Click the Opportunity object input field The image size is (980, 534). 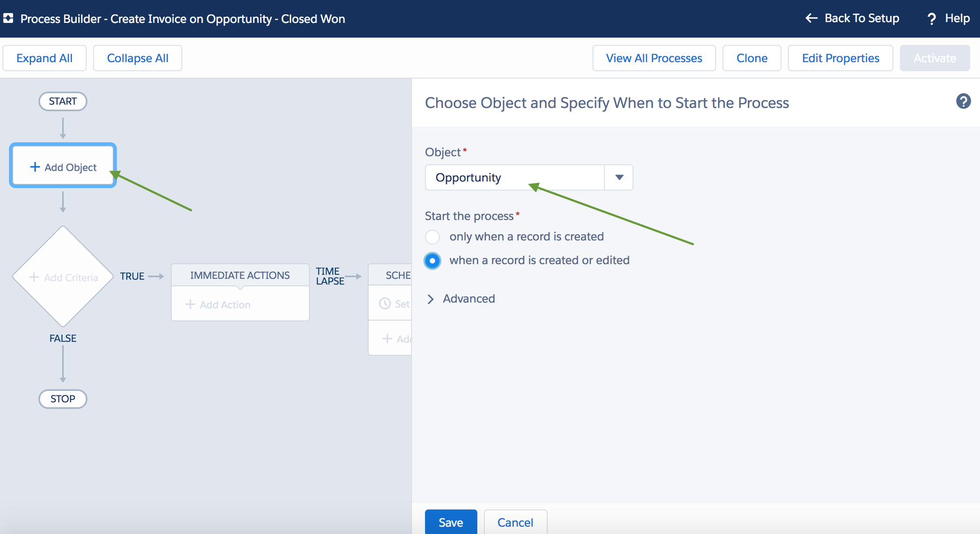pyautogui.click(x=515, y=178)
